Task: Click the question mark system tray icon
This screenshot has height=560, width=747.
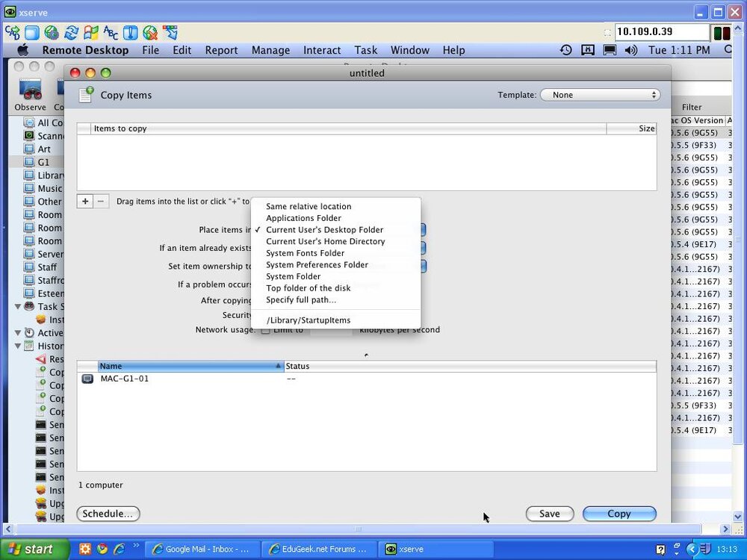Action: 661,550
